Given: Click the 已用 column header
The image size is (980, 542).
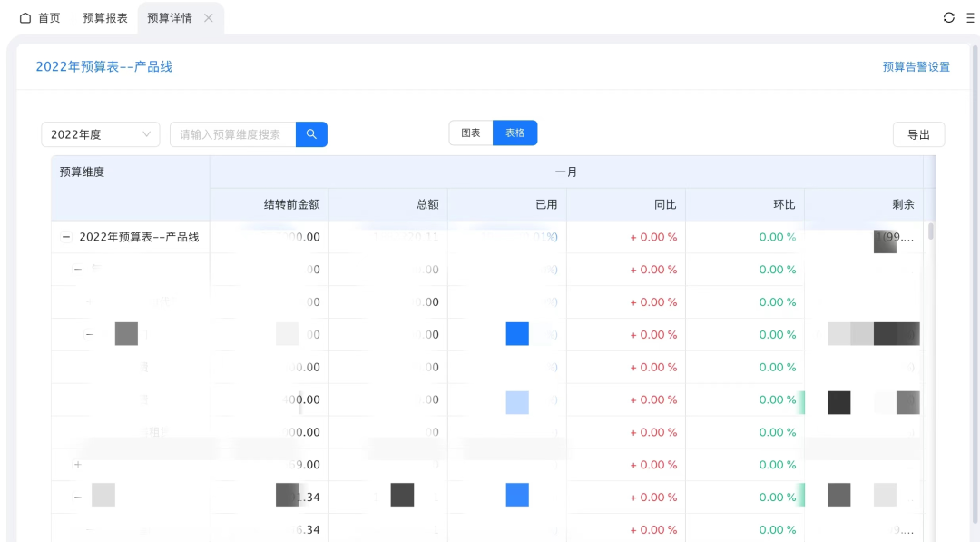Looking at the screenshot, I should point(546,204).
